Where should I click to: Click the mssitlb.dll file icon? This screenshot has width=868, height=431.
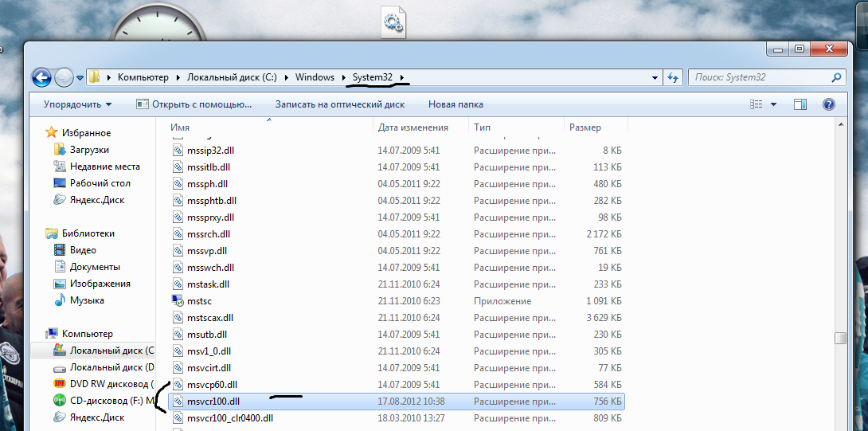(x=177, y=167)
